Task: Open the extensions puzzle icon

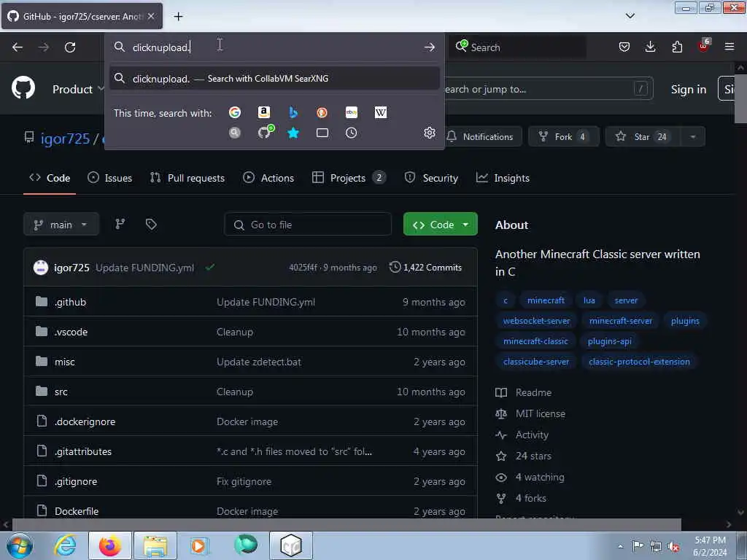Action: [677, 47]
